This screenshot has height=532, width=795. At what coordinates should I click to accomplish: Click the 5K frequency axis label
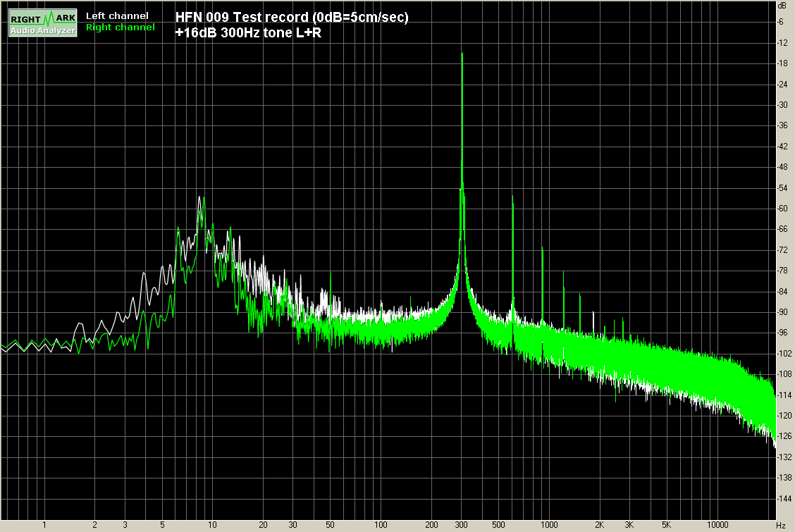[x=667, y=525]
